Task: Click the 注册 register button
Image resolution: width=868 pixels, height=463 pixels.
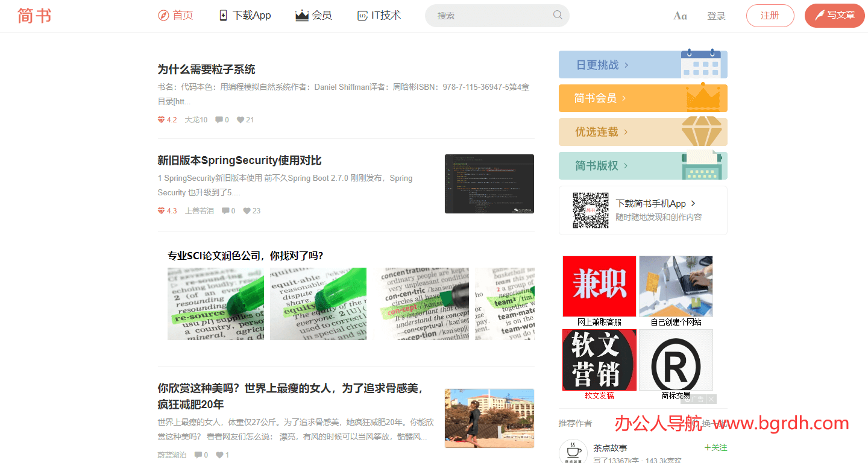Action: click(x=770, y=16)
